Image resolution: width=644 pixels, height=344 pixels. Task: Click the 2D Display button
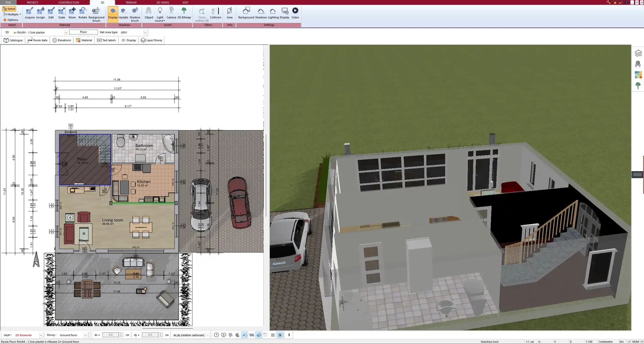(129, 40)
